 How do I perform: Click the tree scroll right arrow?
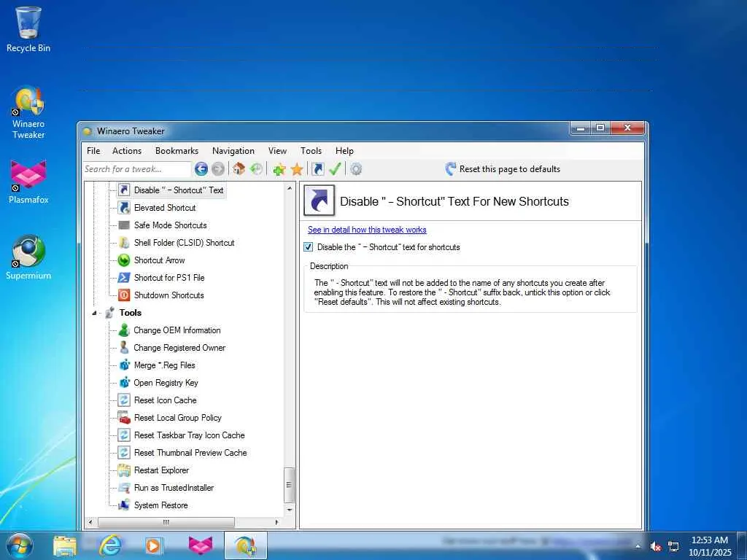pos(276,522)
